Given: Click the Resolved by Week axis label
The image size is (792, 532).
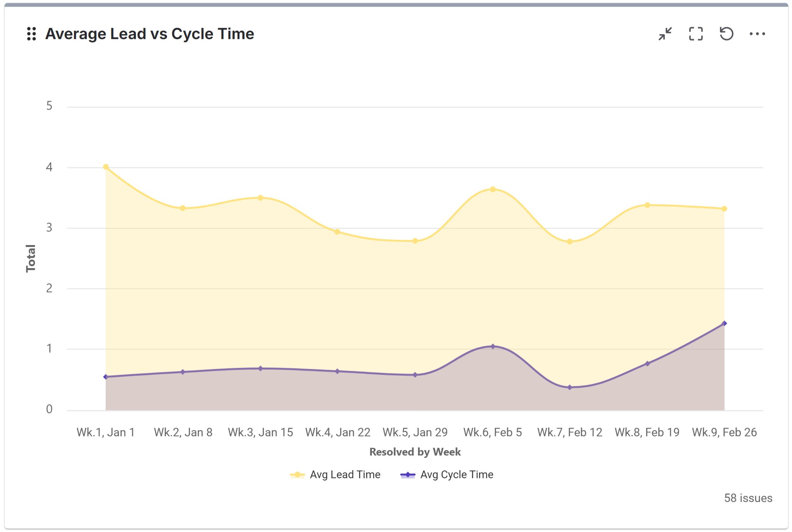Looking at the screenshot, I should [x=415, y=452].
